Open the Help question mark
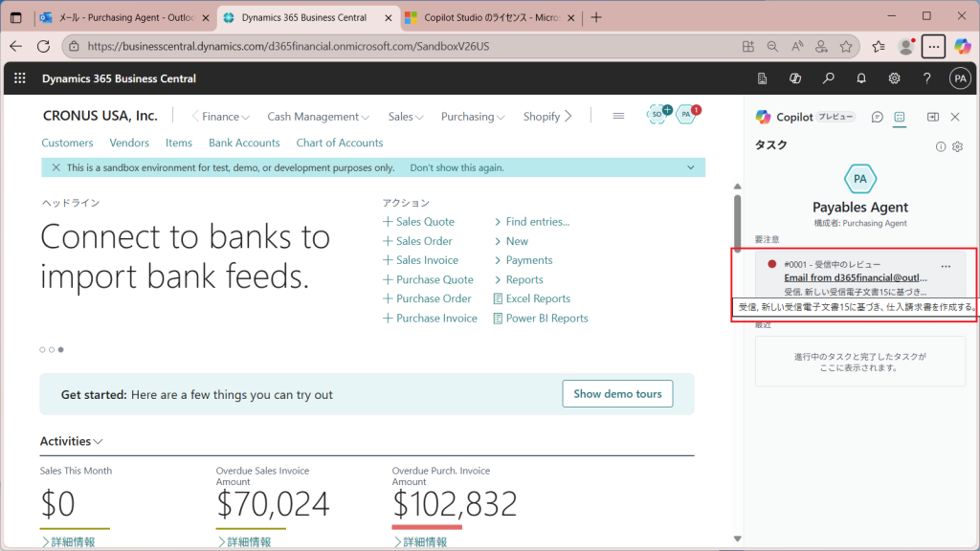 tap(926, 78)
